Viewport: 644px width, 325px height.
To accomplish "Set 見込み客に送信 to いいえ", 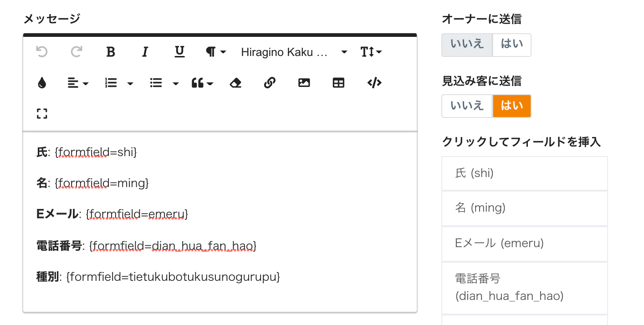I will [467, 106].
